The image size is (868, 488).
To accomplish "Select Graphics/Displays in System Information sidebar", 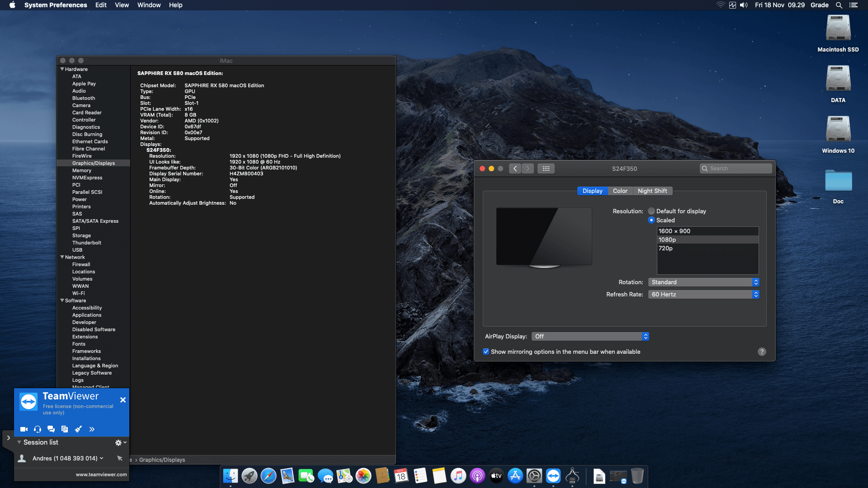I will pos(93,163).
